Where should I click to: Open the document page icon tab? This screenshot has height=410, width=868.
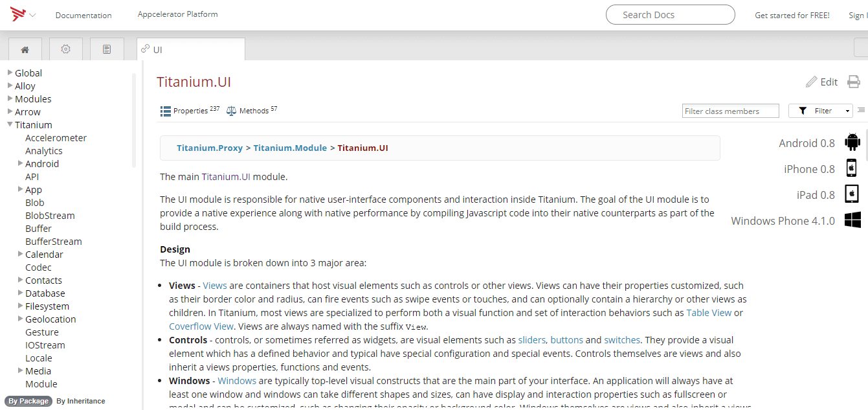(107, 49)
